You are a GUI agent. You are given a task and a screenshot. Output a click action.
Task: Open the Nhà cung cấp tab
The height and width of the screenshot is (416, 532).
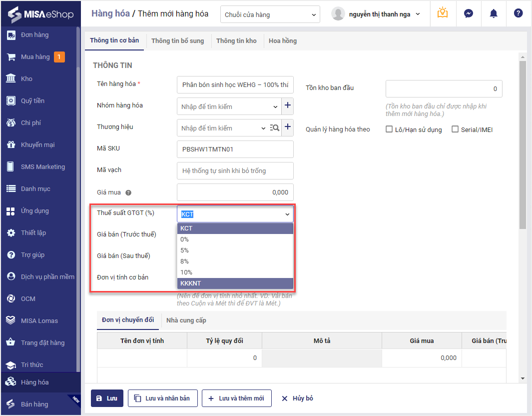pyautogui.click(x=186, y=320)
